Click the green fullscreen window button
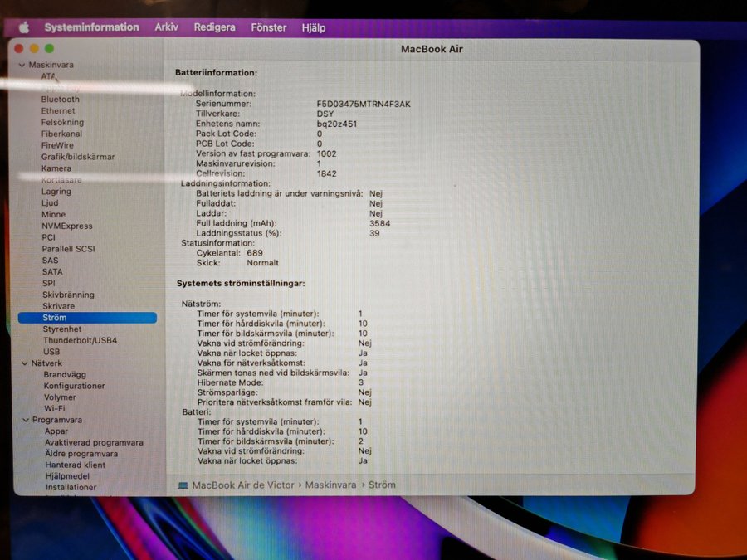The width and height of the screenshot is (747, 560). 49,49
